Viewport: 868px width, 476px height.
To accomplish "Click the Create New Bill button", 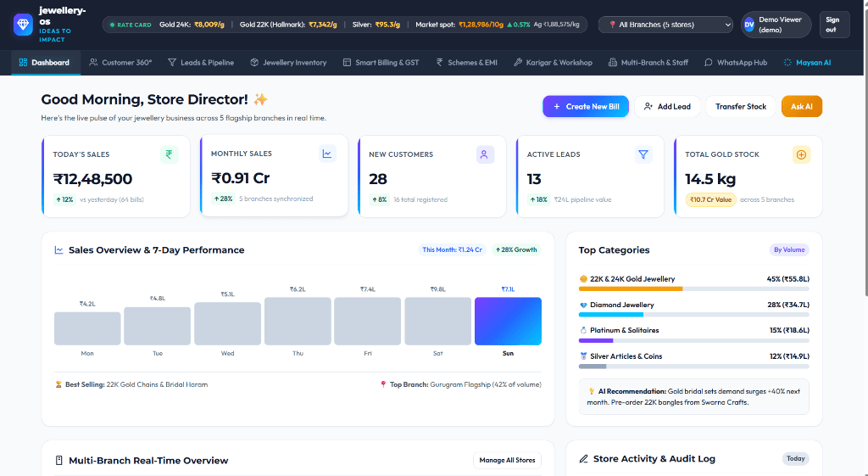I will point(586,106).
